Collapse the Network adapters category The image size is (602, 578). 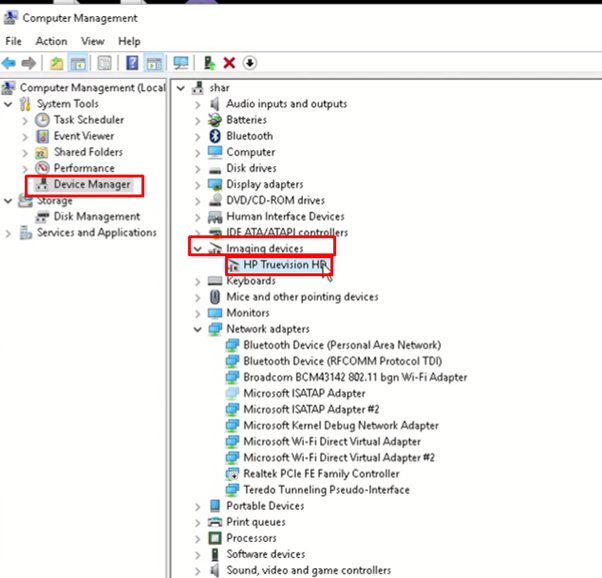[197, 330]
